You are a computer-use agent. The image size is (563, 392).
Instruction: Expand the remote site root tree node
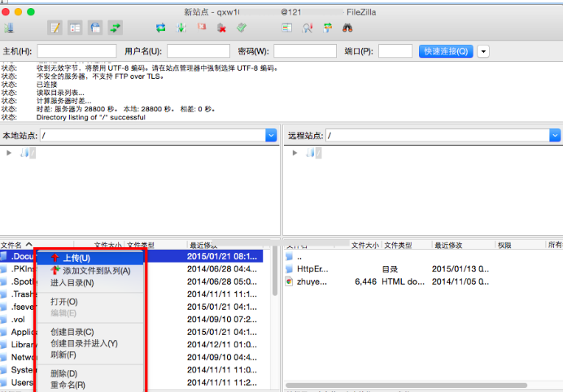(x=295, y=153)
